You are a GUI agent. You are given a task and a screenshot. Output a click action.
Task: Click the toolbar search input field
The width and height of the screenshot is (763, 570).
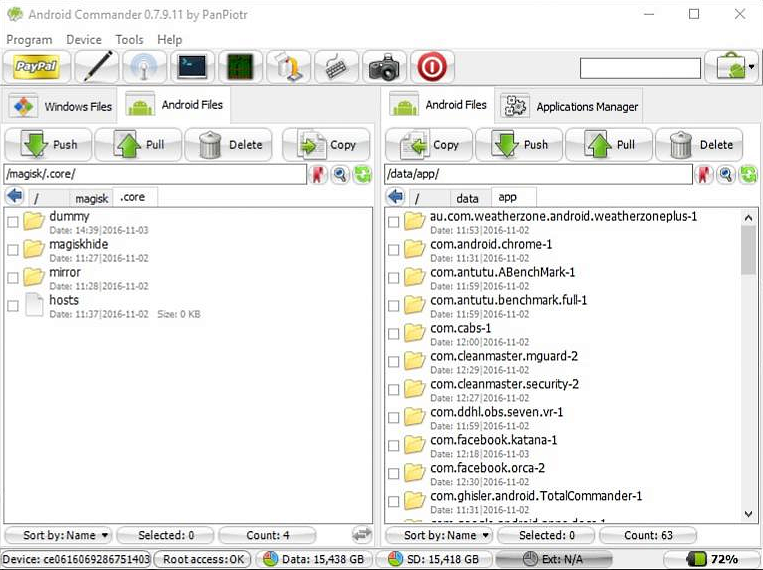[x=640, y=68]
